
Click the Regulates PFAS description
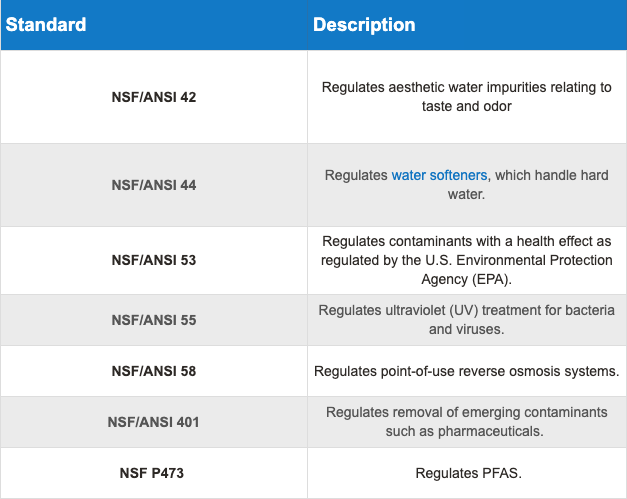click(466, 473)
